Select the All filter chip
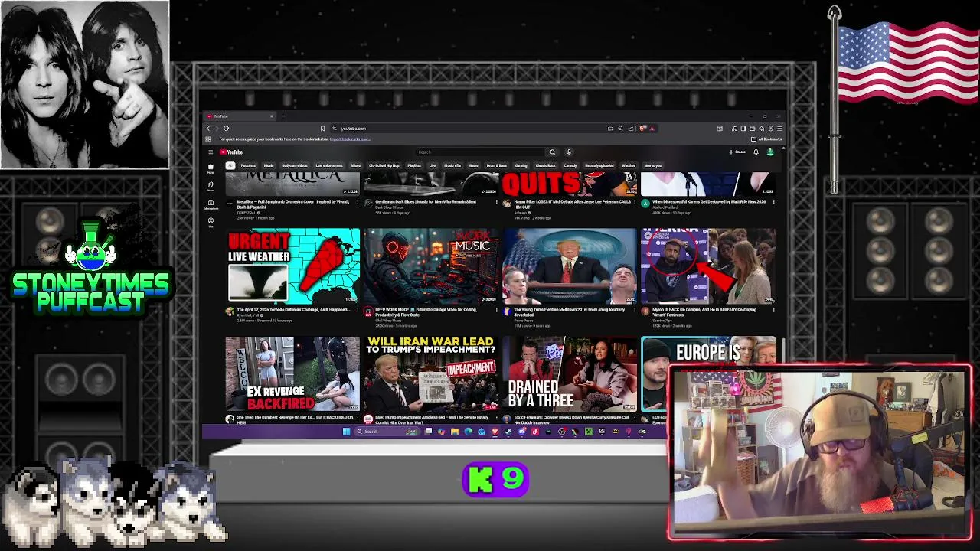Screen dimensions: 980x551 click(x=230, y=165)
